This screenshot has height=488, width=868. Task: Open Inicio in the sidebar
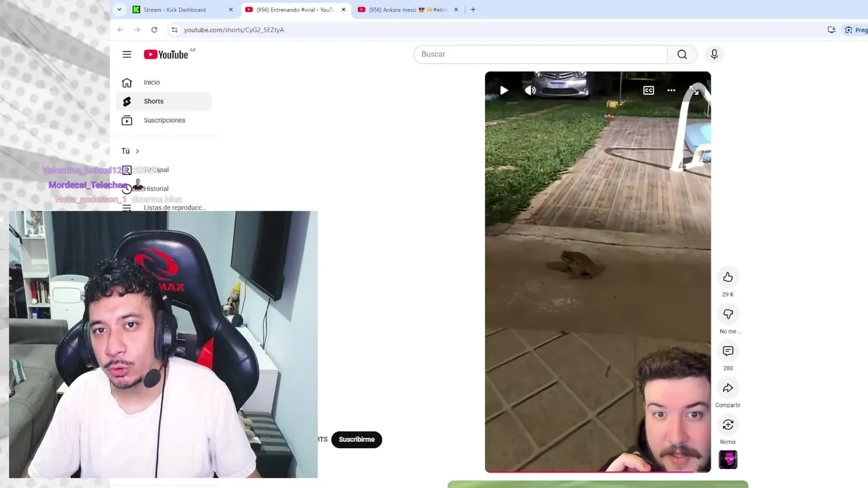click(x=164, y=82)
